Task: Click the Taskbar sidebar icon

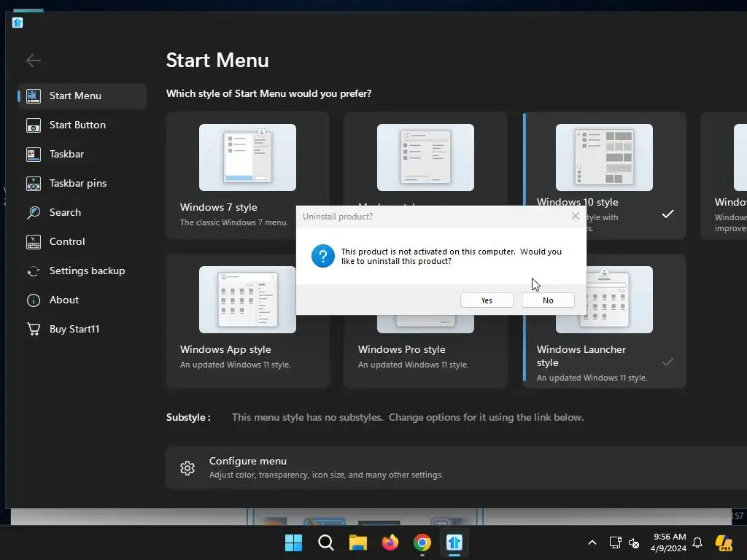Action: coord(34,155)
